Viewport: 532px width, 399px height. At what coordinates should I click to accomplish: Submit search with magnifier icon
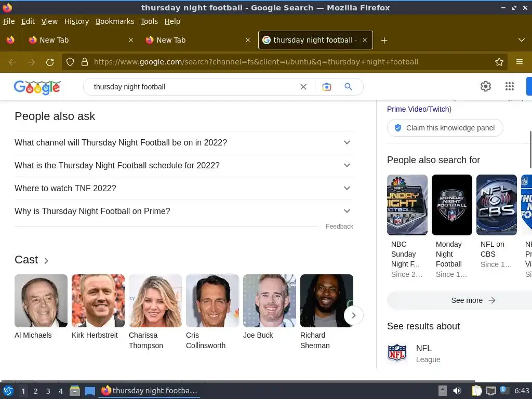click(348, 87)
